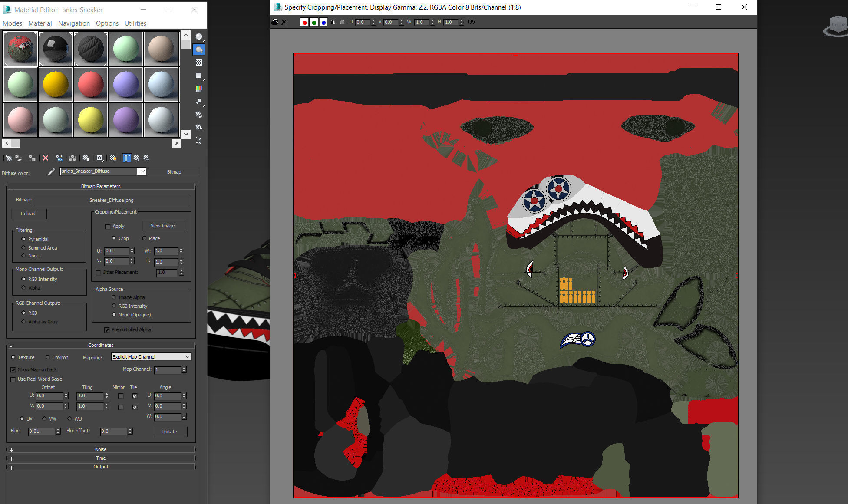Screen dimensions: 848x504
Task: Check Use Real-World Scale option
Action: pos(13,379)
